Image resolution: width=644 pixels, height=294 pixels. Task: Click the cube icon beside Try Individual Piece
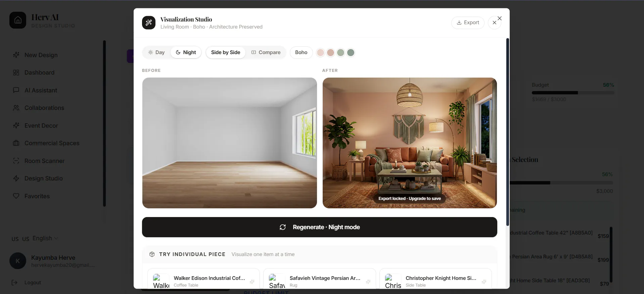[152, 254]
